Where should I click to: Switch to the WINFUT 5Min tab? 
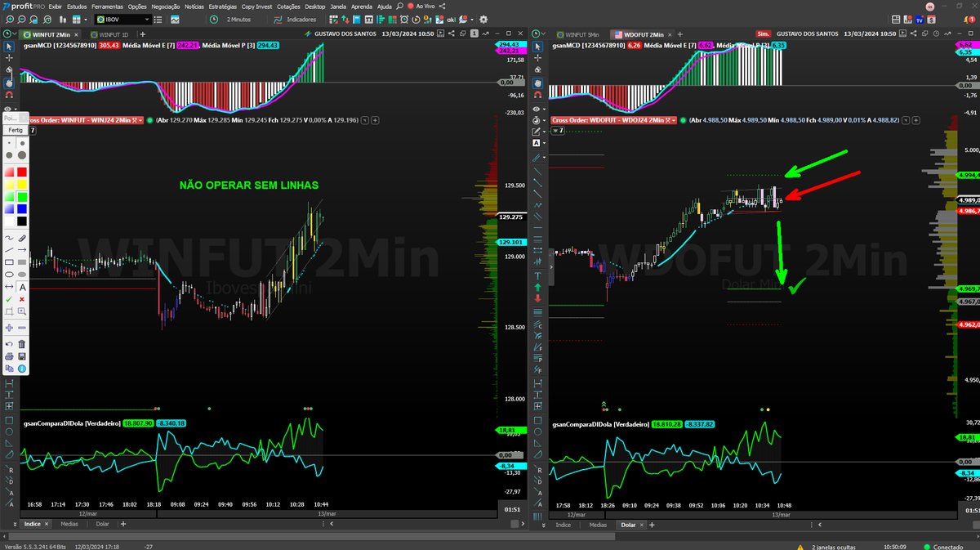pos(577,34)
